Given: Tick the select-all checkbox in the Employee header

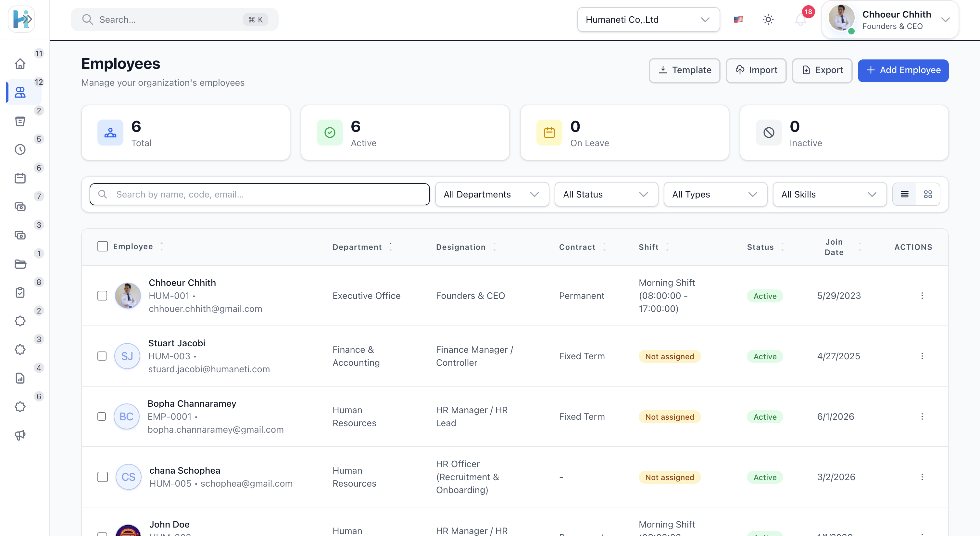Looking at the screenshot, I should click(x=102, y=246).
